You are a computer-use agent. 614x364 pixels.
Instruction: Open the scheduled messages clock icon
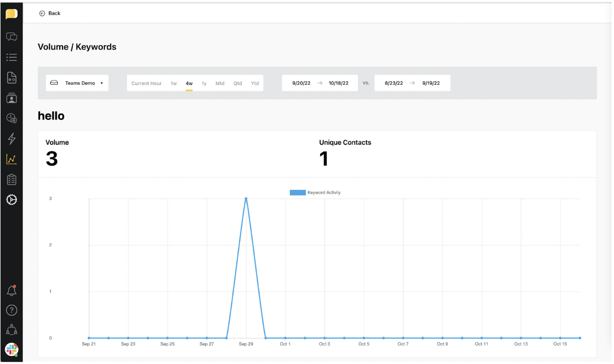coord(11,118)
